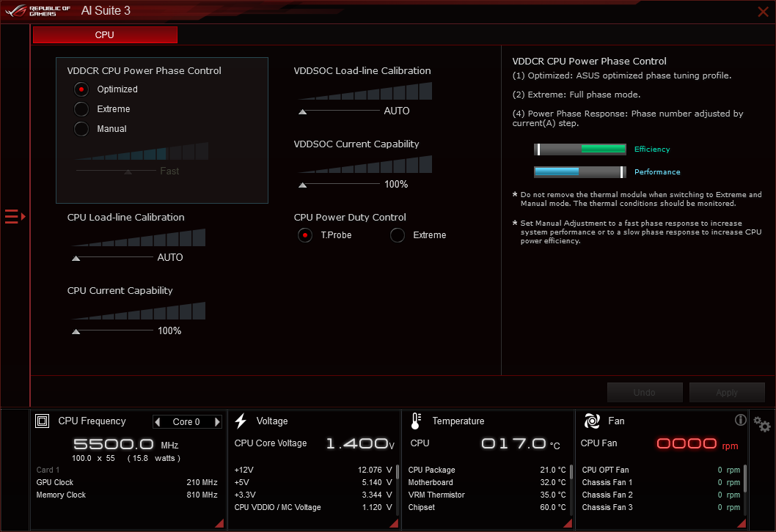776x532 pixels.
Task: Enable Extreme for CPU Power Duty Control
Action: coord(397,235)
